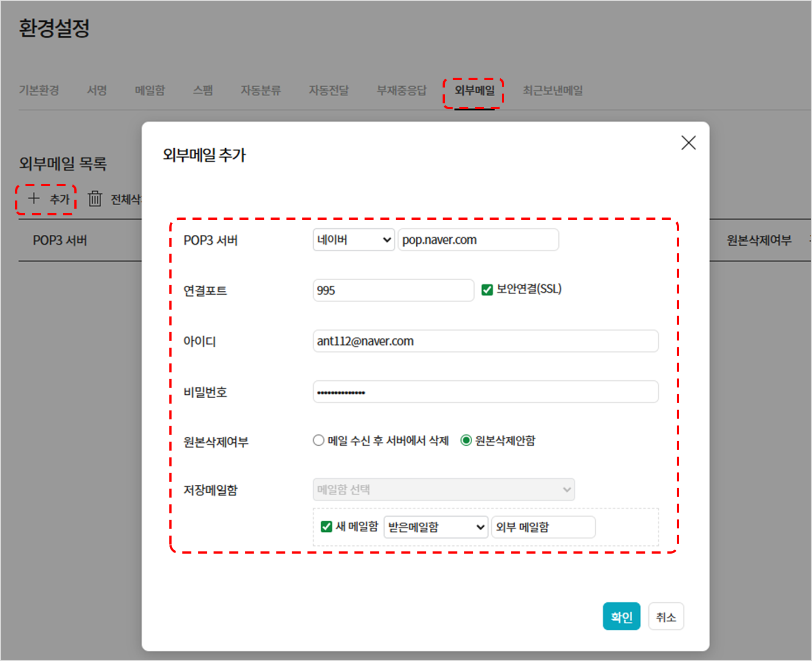Go to the 자동분류 tab

pyautogui.click(x=260, y=91)
